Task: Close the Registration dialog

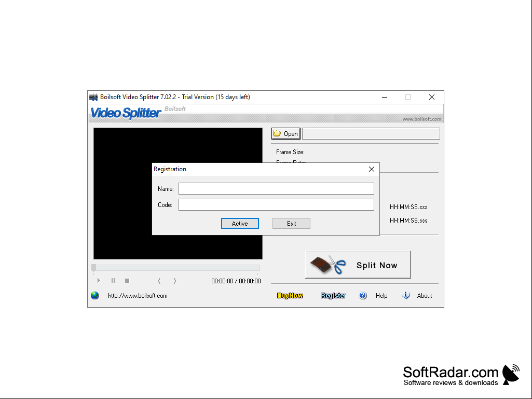Action: pos(372,169)
